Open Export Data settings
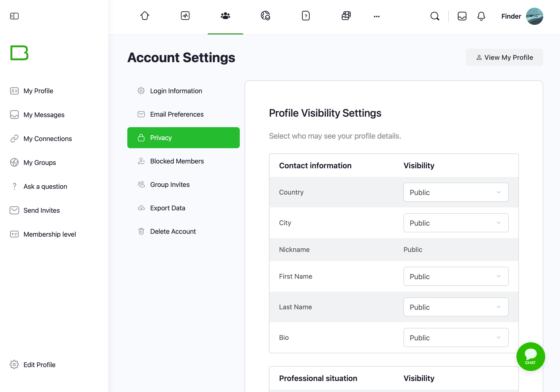Viewport: 560px width, 392px height. [x=183, y=208]
